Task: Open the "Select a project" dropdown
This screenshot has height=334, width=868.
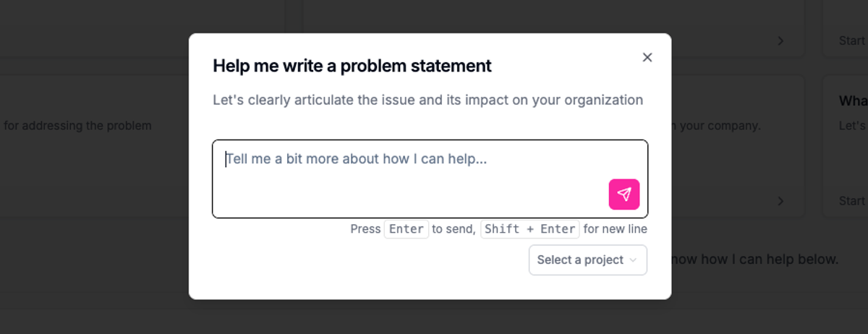Action: point(587,260)
